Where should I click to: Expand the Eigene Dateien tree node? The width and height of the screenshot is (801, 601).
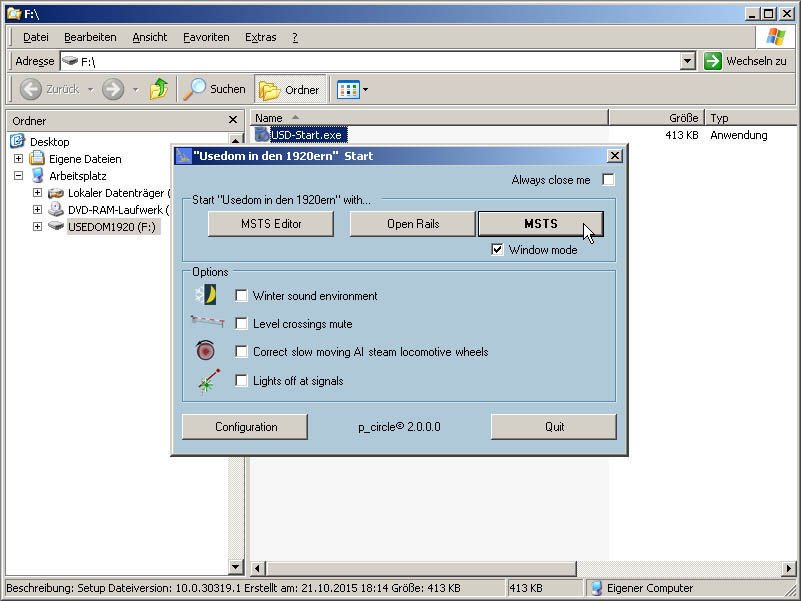[18, 159]
